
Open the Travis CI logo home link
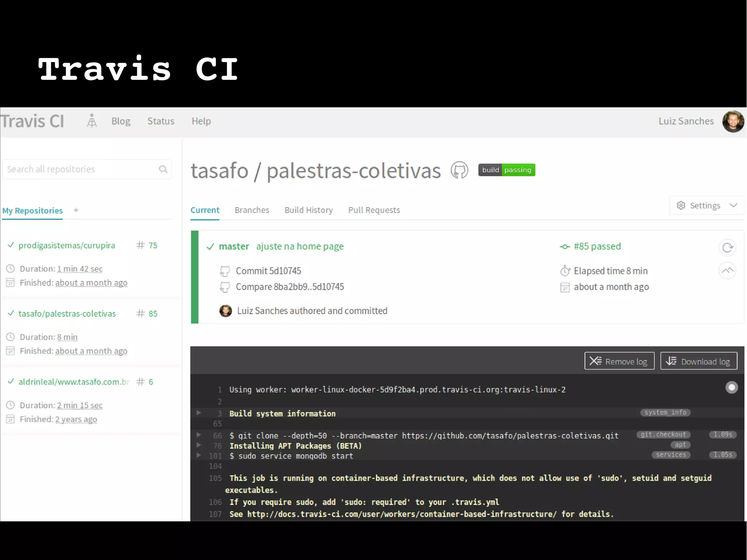click(x=32, y=121)
